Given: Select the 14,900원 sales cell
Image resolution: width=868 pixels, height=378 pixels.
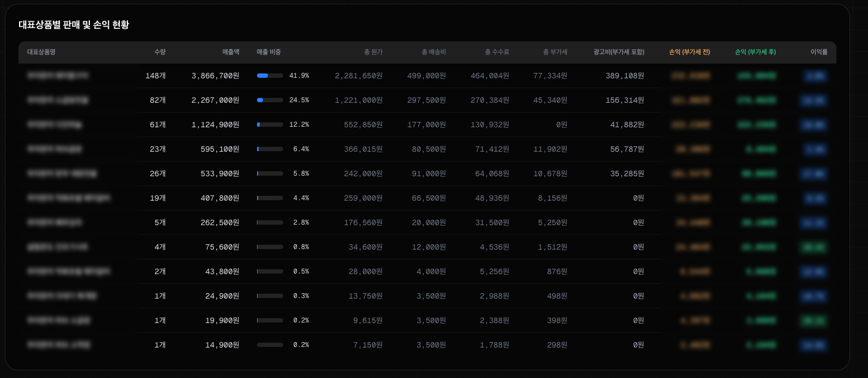Looking at the screenshot, I should (222, 345).
